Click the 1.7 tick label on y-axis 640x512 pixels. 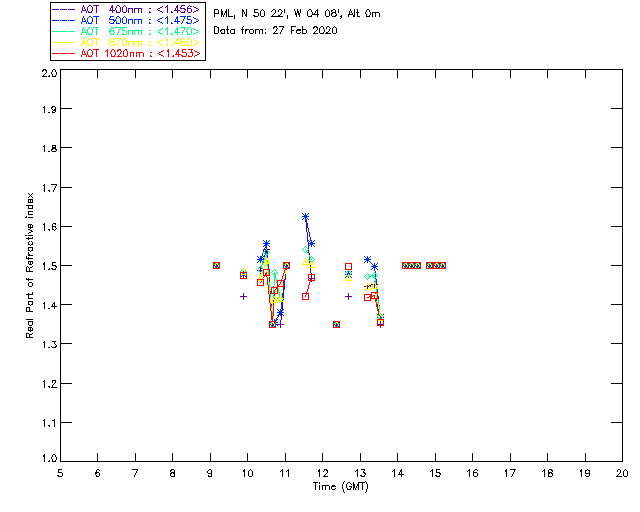coord(49,188)
